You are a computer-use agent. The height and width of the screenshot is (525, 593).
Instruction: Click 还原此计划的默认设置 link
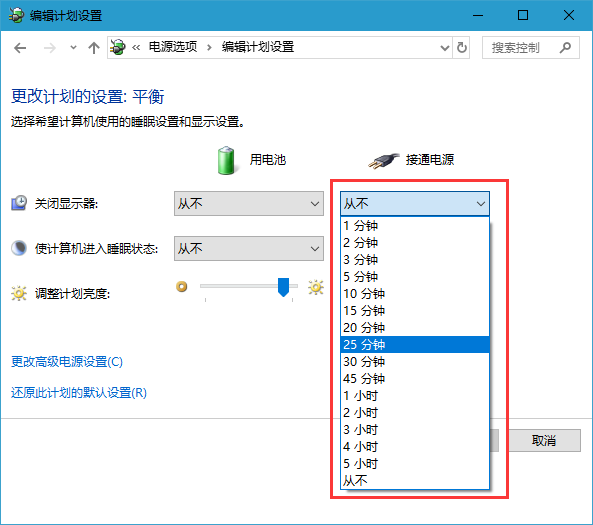coord(79,393)
